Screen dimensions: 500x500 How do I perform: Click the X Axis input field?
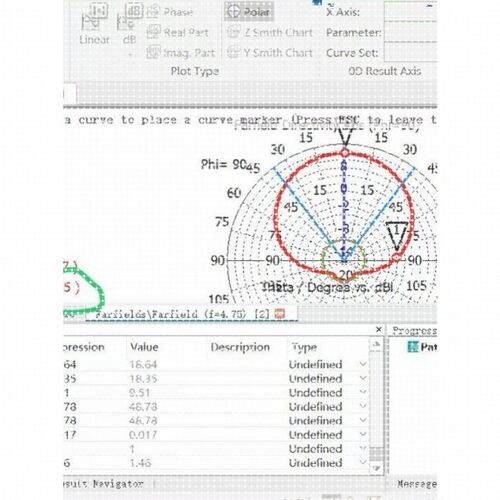(x=410, y=12)
